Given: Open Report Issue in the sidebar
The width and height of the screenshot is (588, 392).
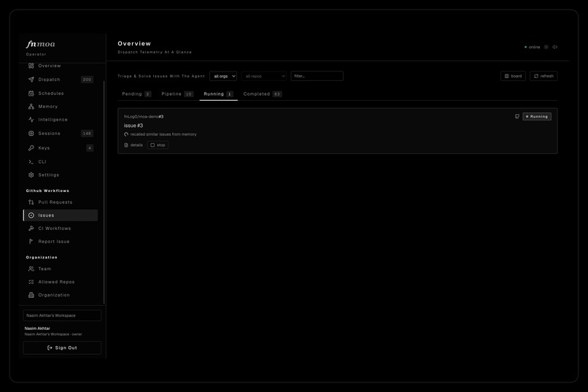Looking at the screenshot, I should (60, 242).
